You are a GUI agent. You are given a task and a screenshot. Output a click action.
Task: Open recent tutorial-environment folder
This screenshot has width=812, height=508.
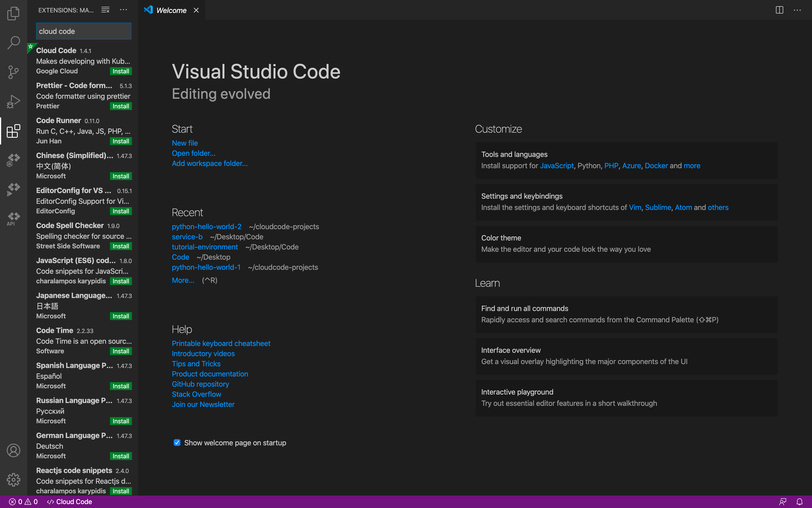pyautogui.click(x=205, y=247)
